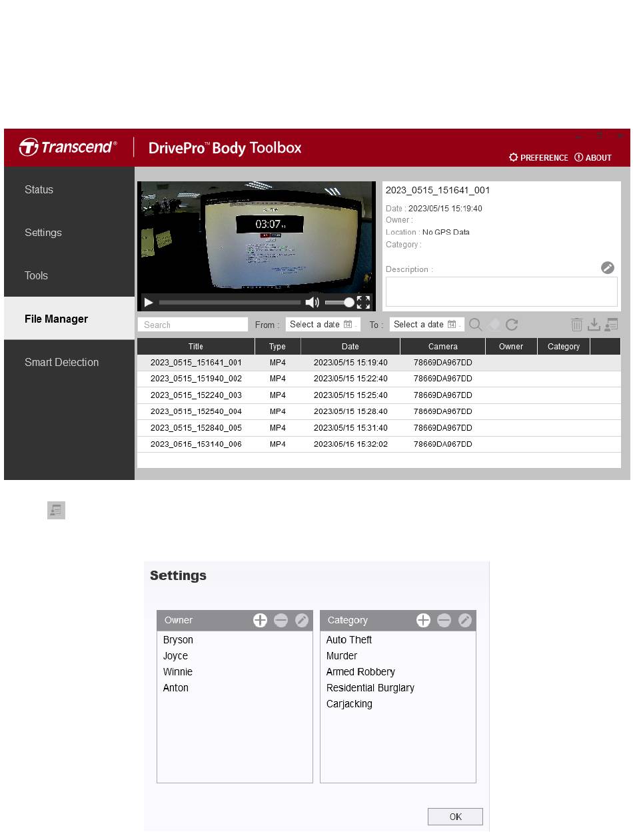Screen dimensions: 633x840
Task: Clear filters with the eraser icon
Action: pyautogui.click(x=494, y=325)
